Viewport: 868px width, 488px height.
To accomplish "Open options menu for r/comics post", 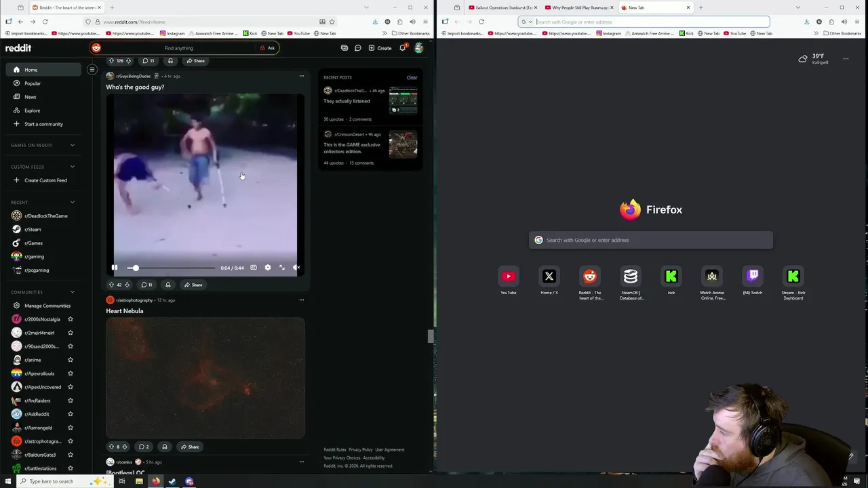I will [302, 462].
